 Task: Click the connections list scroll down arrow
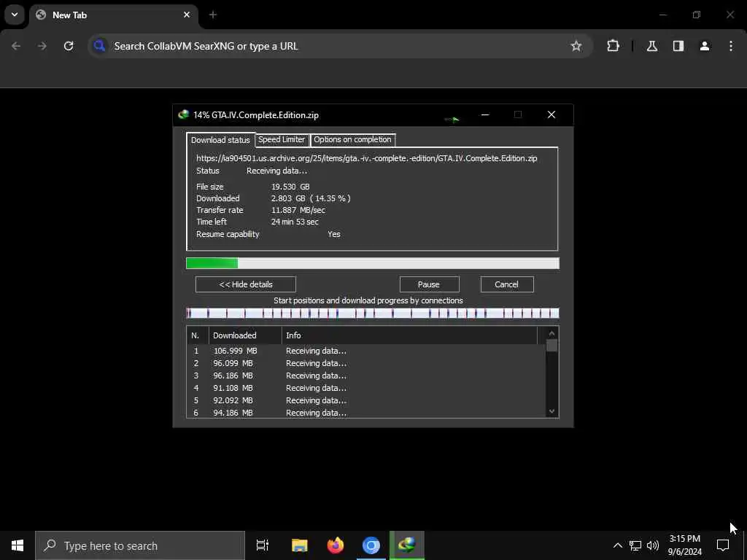[551, 411]
